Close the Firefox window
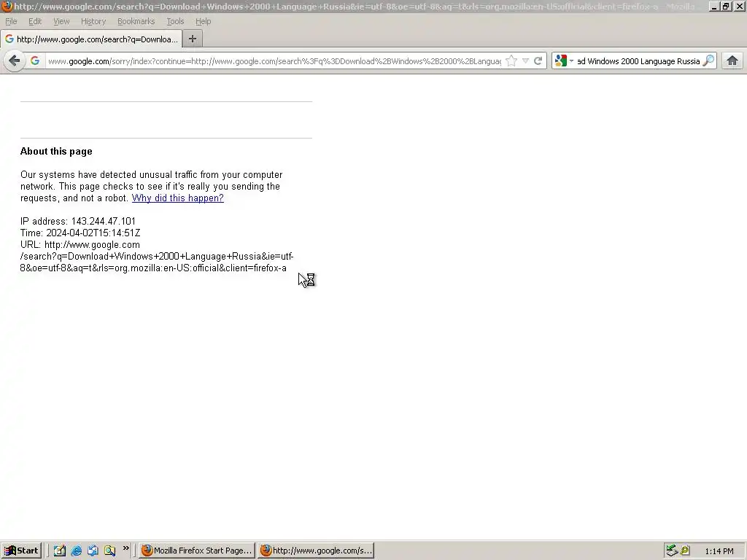The width and height of the screenshot is (747, 560). pos(739,7)
